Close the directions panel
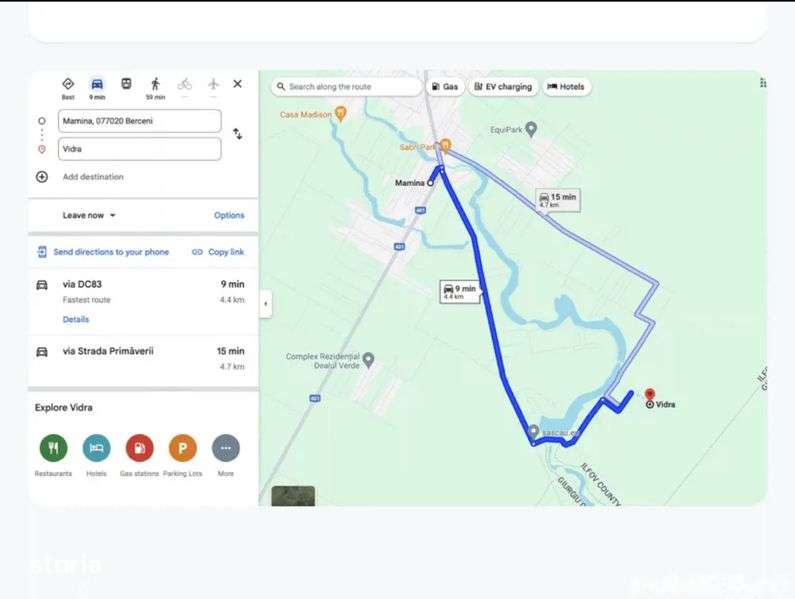The image size is (795, 599). pyautogui.click(x=237, y=84)
